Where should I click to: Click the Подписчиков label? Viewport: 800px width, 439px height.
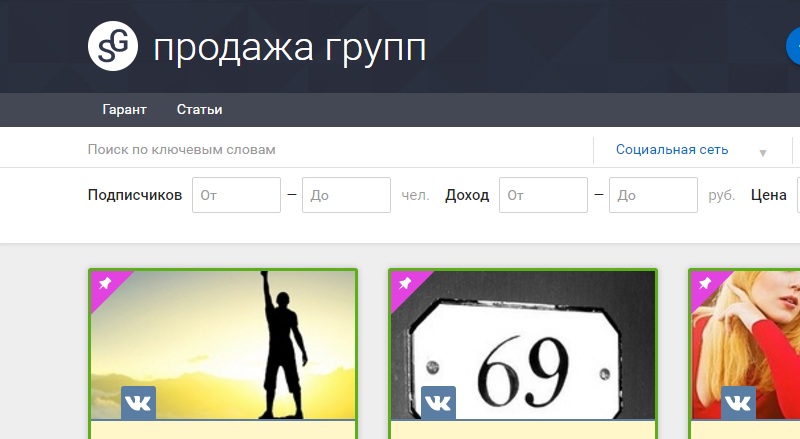click(x=135, y=195)
